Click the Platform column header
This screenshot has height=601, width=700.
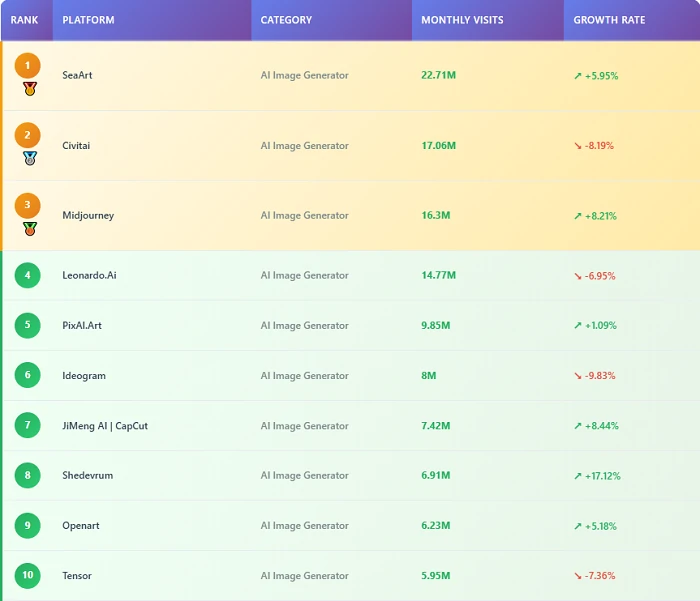point(88,20)
